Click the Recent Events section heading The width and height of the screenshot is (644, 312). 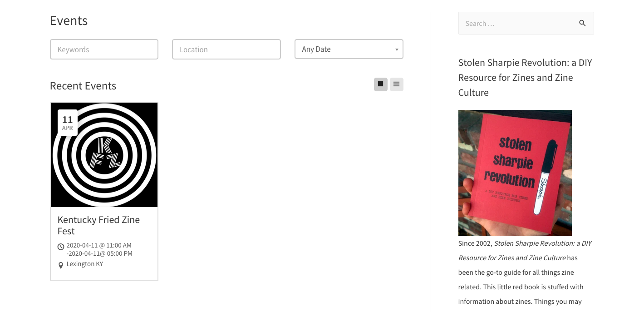click(x=83, y=86)
